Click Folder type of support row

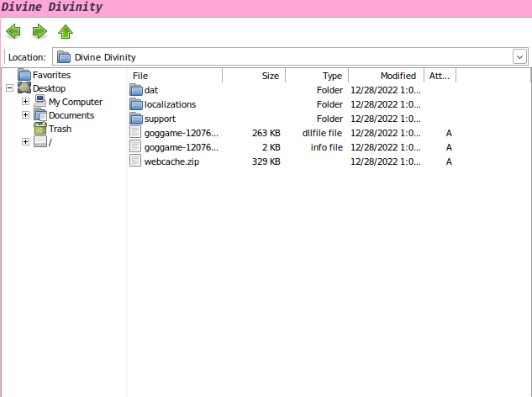tap(329, 119)
